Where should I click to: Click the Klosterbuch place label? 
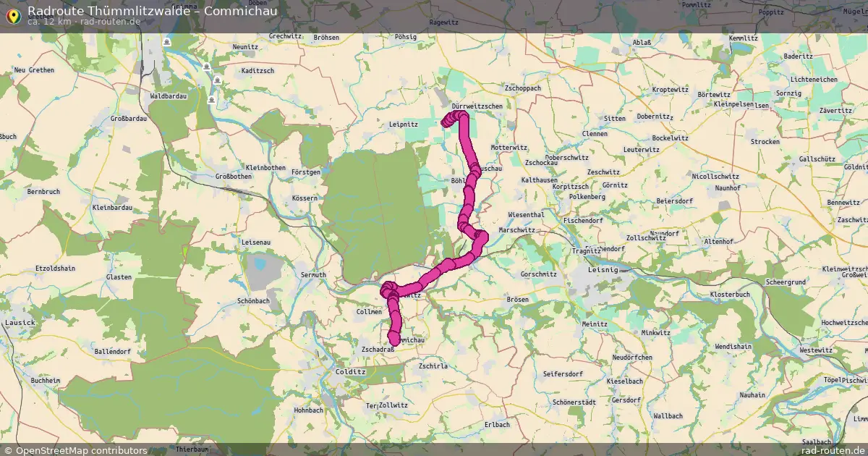729,295
